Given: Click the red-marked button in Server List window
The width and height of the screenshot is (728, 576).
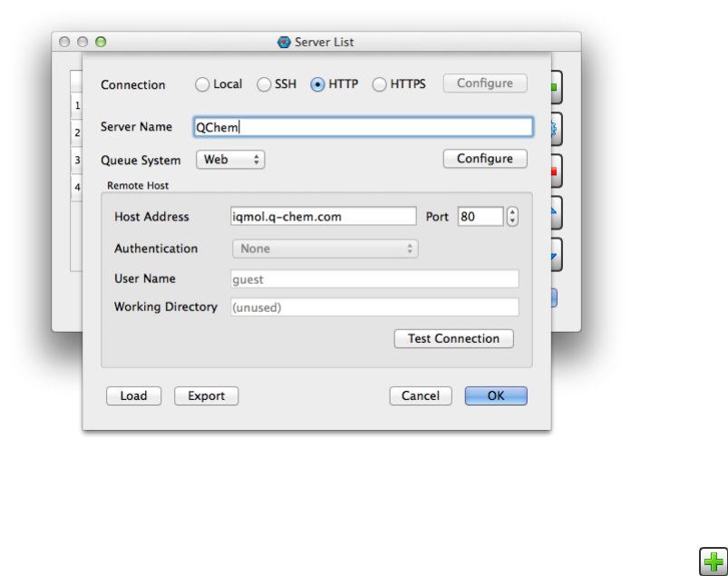Looking at the screenshot, I should pos(557,171).
